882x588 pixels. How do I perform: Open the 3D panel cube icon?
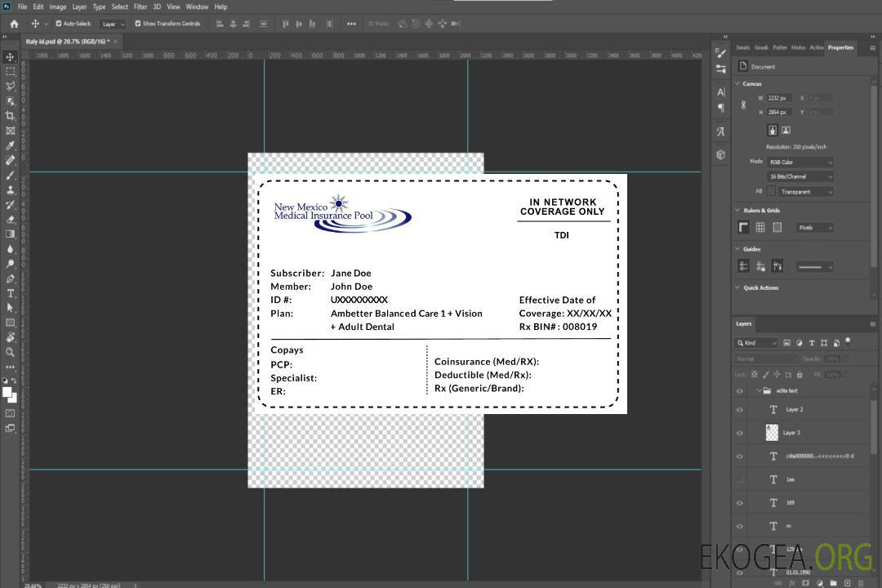(x=721, y=154)
